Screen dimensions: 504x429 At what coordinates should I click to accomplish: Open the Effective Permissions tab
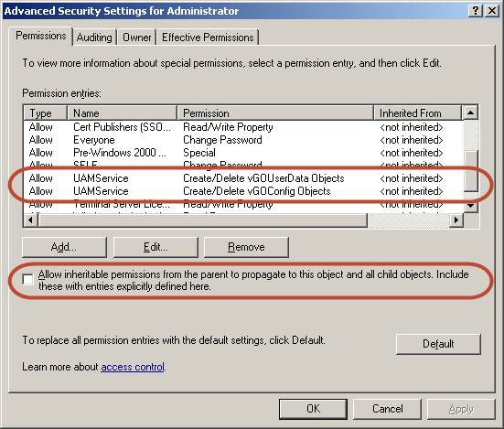pyautogui.click(x=208, y=38)
